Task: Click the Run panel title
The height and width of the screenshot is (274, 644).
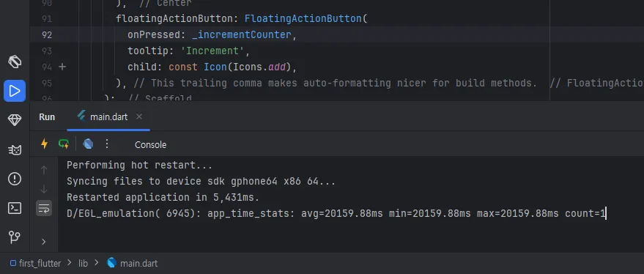Action: coord(47,116)
